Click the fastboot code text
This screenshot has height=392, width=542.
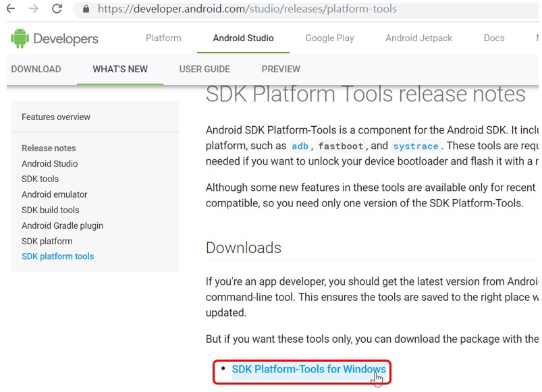341,146
